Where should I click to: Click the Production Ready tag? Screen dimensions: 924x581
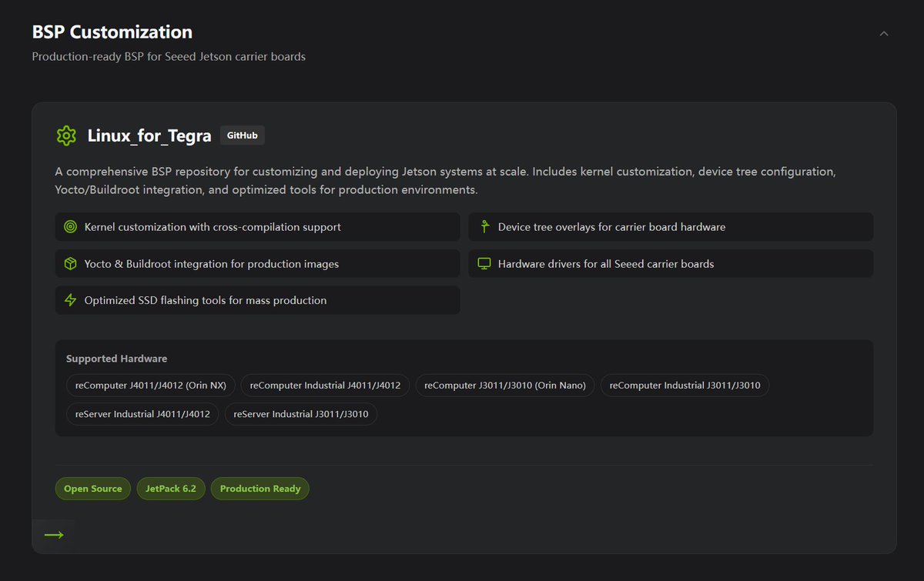pos(260,489)
